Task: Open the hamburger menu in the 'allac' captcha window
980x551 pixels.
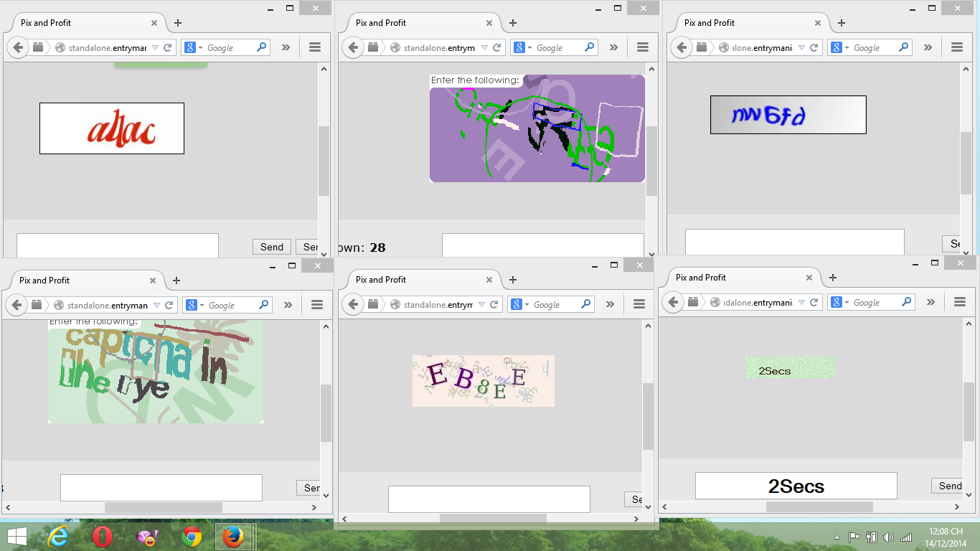Action: [314, 47]
